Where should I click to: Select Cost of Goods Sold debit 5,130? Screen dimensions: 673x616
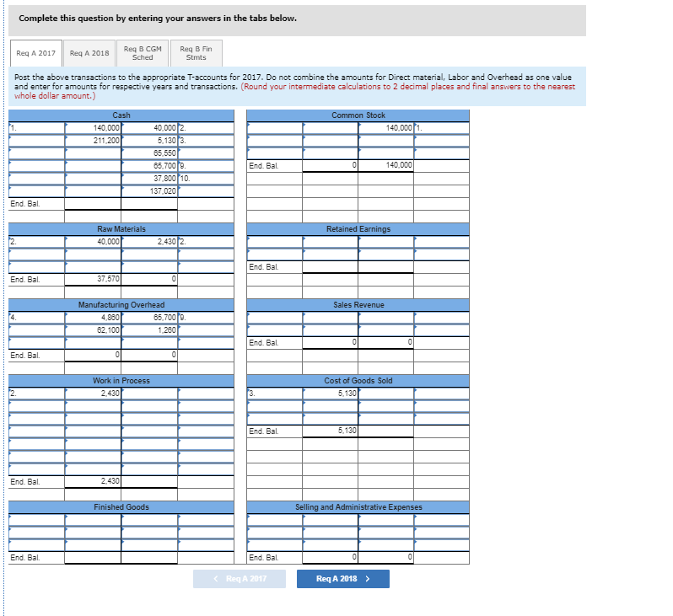(x=330, y=393)
